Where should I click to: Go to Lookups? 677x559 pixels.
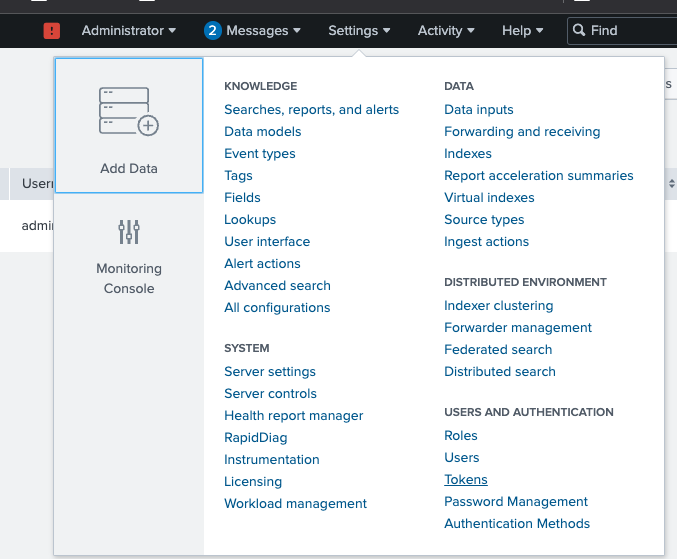[x=250, y=220]
